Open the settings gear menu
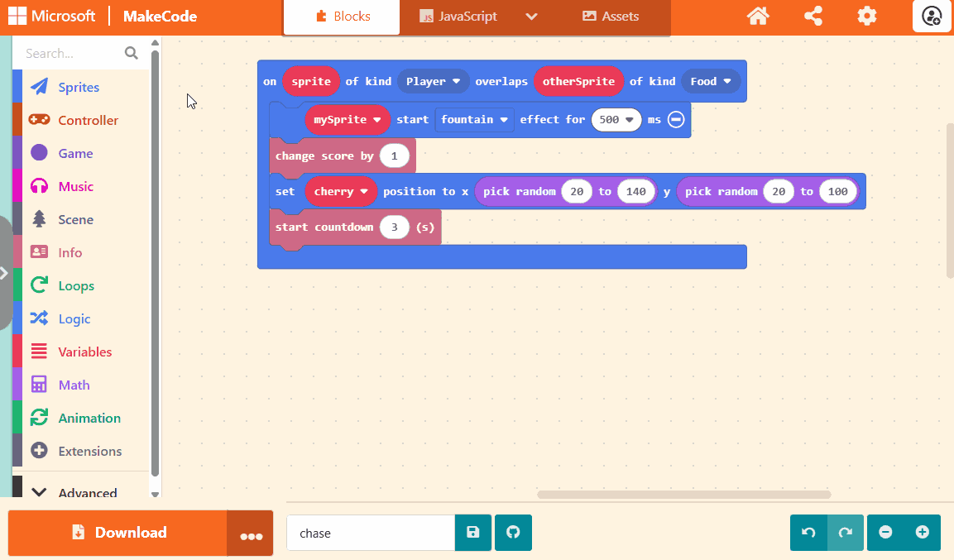The height and width of the screenshot is (560, 954). [867, 16]
